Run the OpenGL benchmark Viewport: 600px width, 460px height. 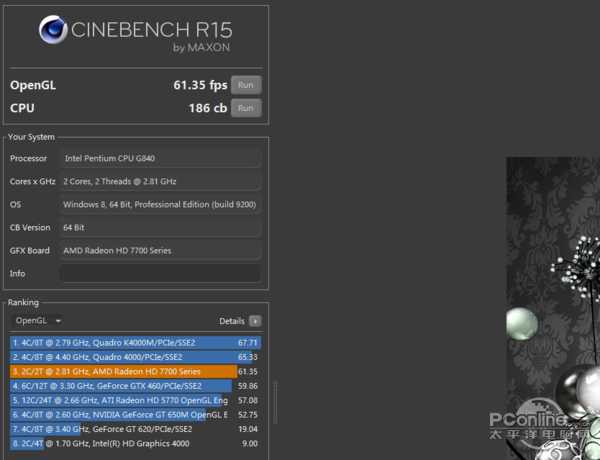(246, 85)
